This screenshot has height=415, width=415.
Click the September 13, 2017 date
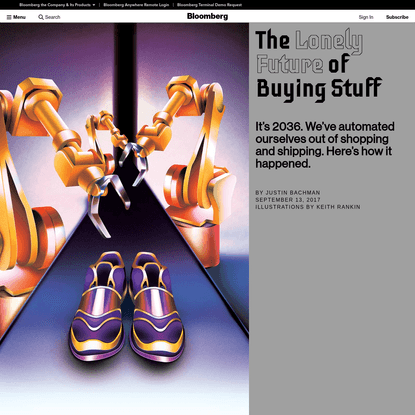tap(288, 200)
